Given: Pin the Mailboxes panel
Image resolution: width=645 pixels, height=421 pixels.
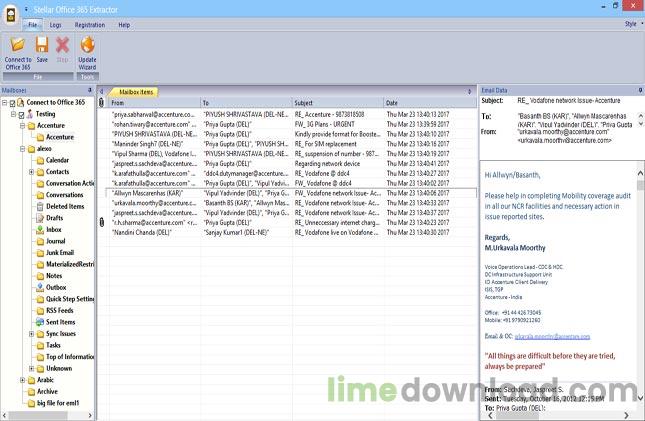Looking at the screenshot, I should tap(90, 90).
